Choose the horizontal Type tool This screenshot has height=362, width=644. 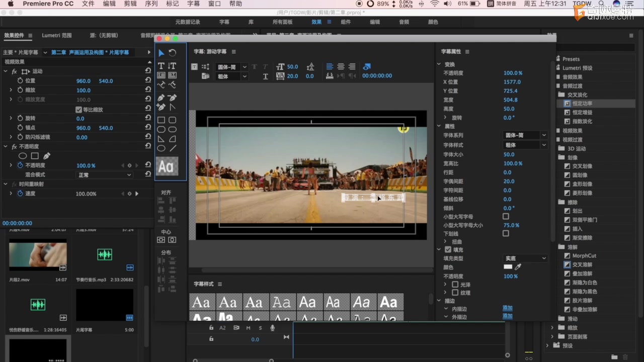(161, 66)
